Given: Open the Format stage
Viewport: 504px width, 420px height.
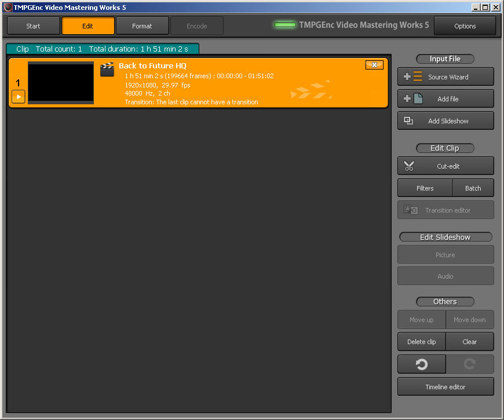Looking at the screenshot, I should [142, 26].
